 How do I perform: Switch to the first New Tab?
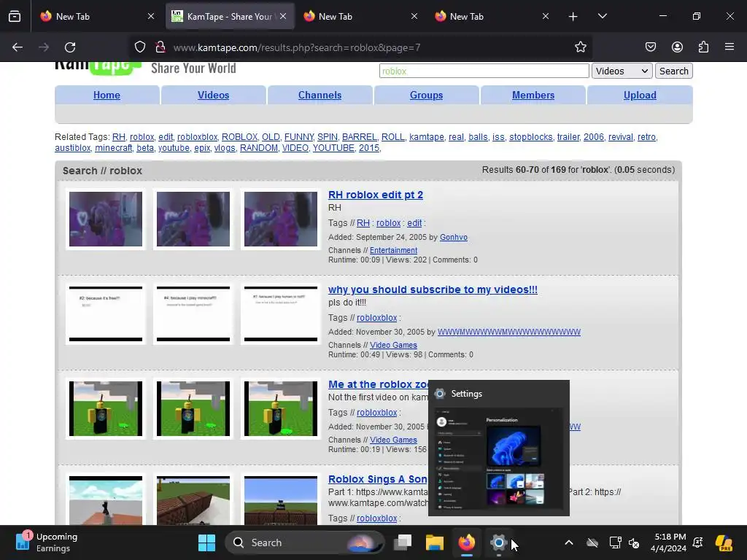point(97,16)
